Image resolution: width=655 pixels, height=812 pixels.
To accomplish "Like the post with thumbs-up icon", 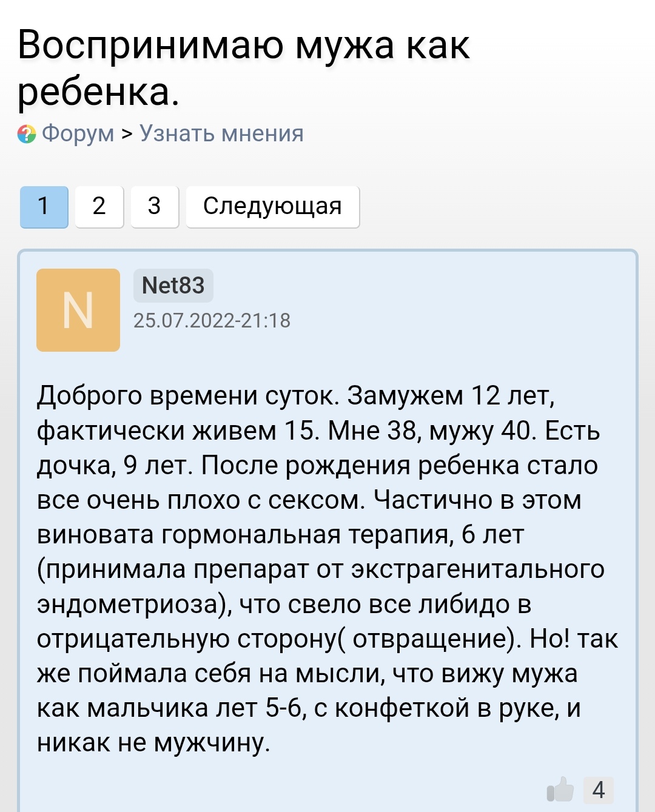I will coord(560,790).
